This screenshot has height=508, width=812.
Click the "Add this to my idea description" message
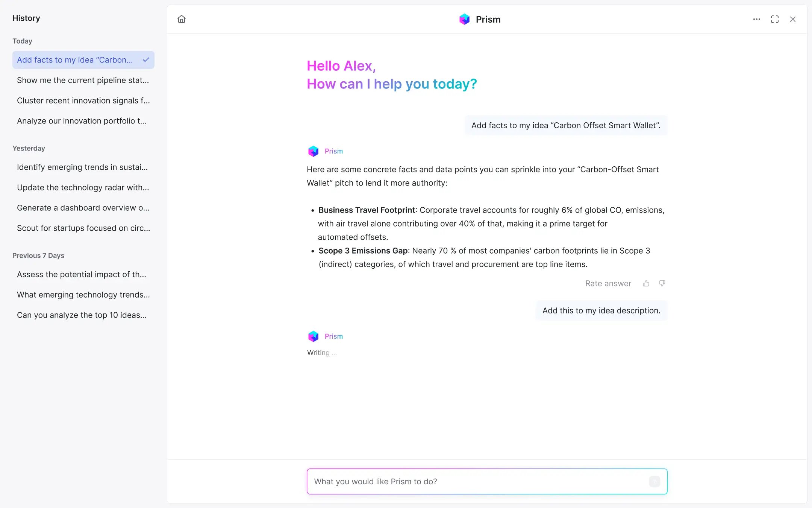[x=601, y=310]
